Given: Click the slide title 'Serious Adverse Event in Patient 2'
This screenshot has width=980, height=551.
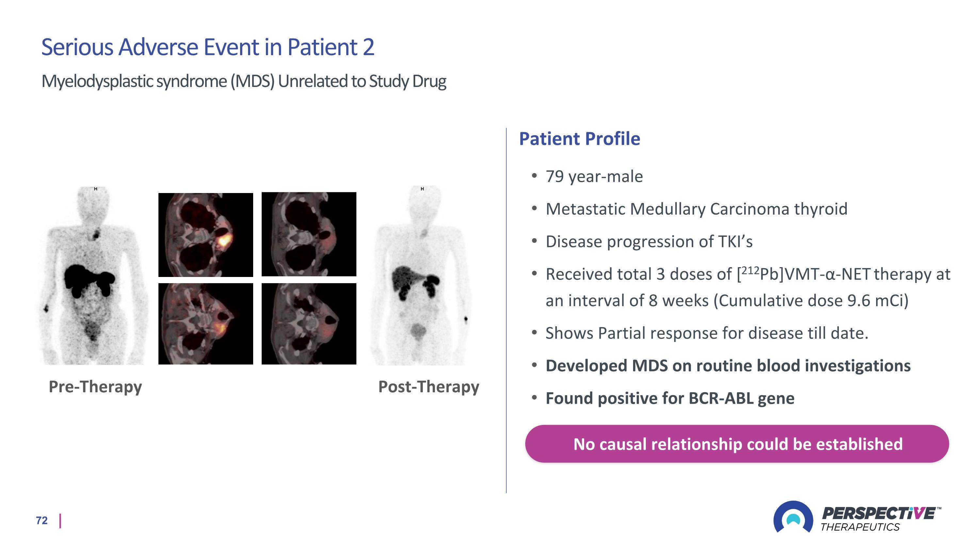Looking at the screenshot, I should pos(208,47).
